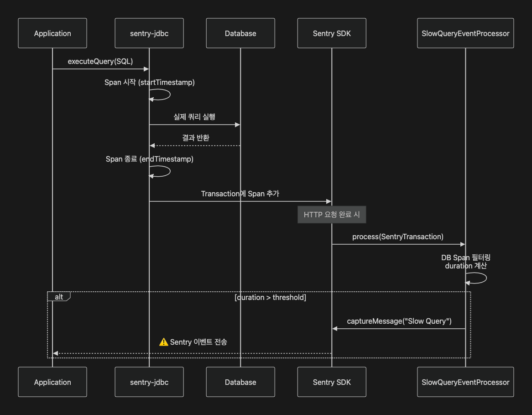
Task: Select the 'Sentry 이벤트 전송' message text
Action: pos(198,342)
